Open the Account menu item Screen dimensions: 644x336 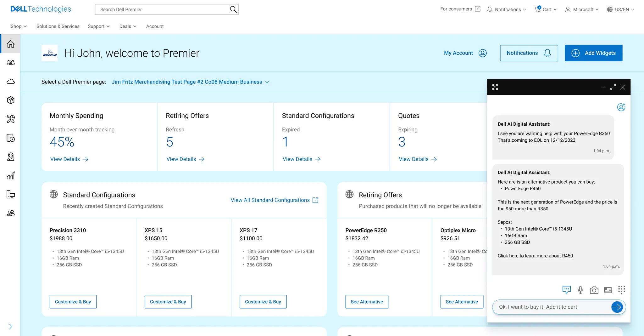[x=155, y=26]
